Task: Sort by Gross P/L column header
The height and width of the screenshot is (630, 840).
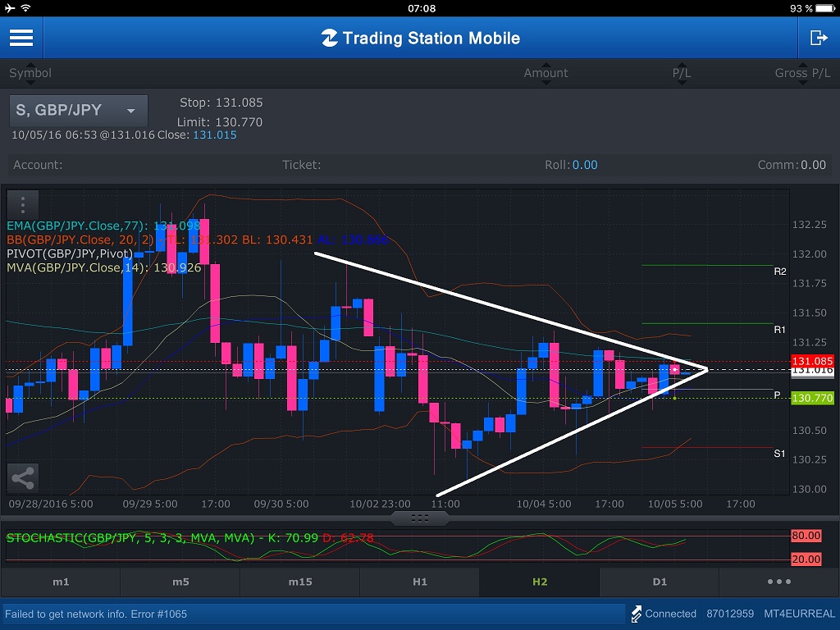Action: tap(802, 73)
